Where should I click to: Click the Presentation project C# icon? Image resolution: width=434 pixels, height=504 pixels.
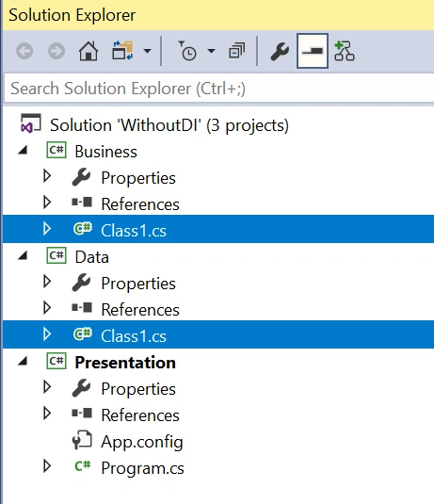pos(56,361)
